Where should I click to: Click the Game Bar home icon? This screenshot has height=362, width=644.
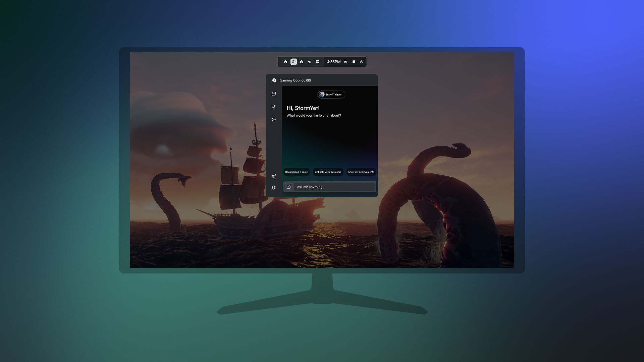286,62
